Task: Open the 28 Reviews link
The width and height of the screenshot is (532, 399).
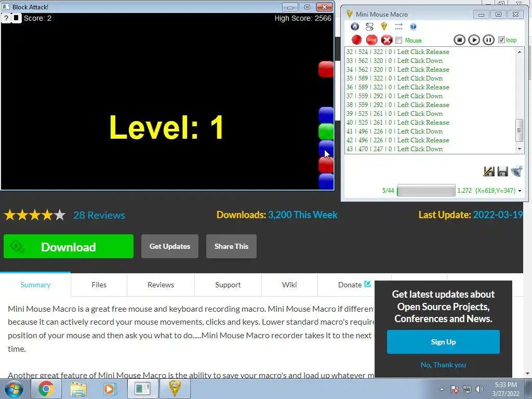Action: (99, 215)
